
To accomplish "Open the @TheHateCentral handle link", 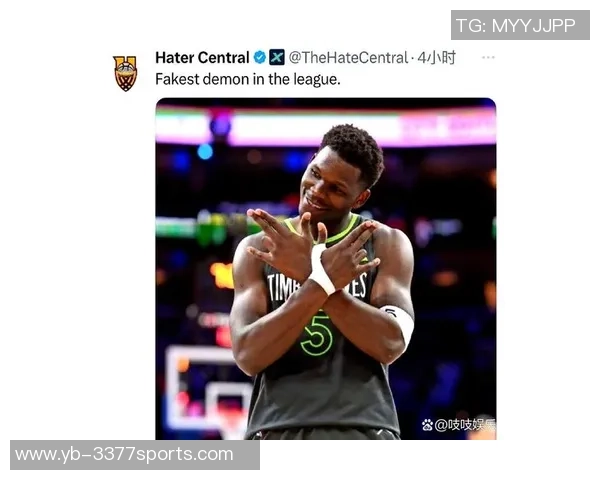I will 348,58.
